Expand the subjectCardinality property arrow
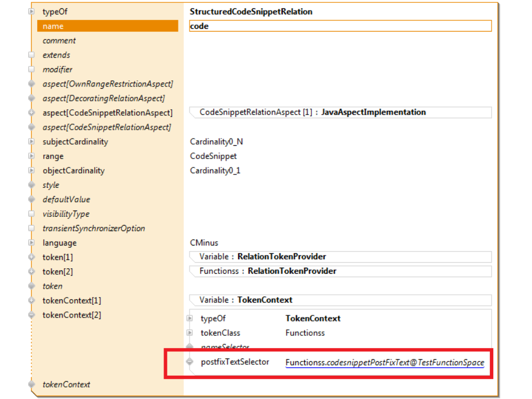This screenshot has height=399, width=532. 32,142
